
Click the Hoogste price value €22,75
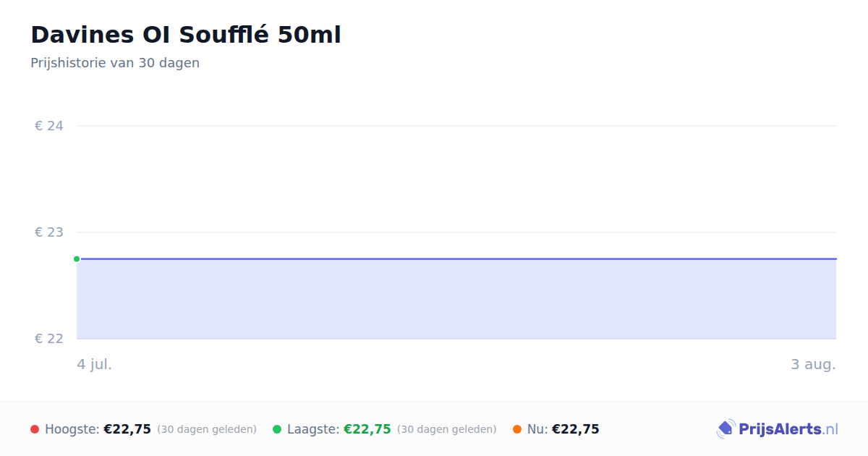[127, 429]
